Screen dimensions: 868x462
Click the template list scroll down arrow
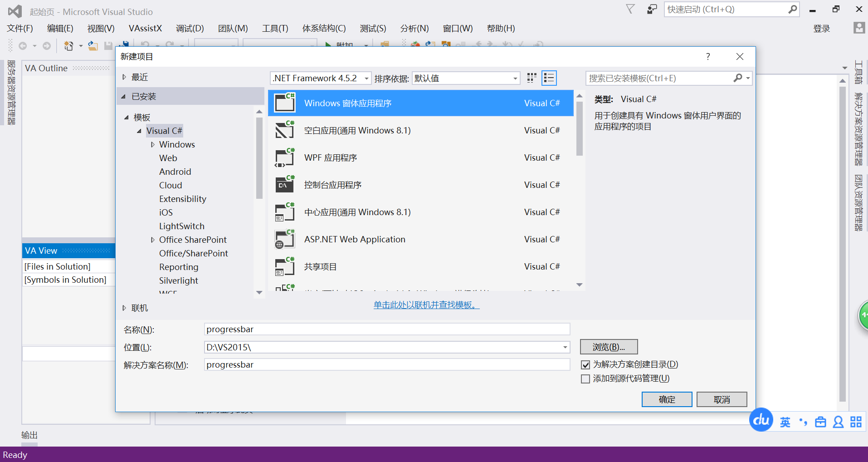click(580, 285)
